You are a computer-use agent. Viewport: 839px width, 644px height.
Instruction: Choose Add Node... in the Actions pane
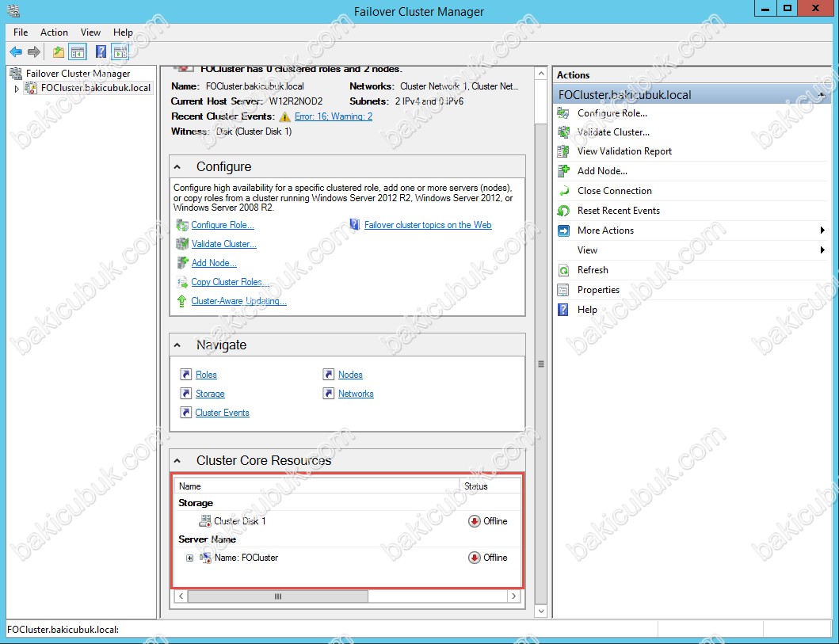[x=602, y=171]
